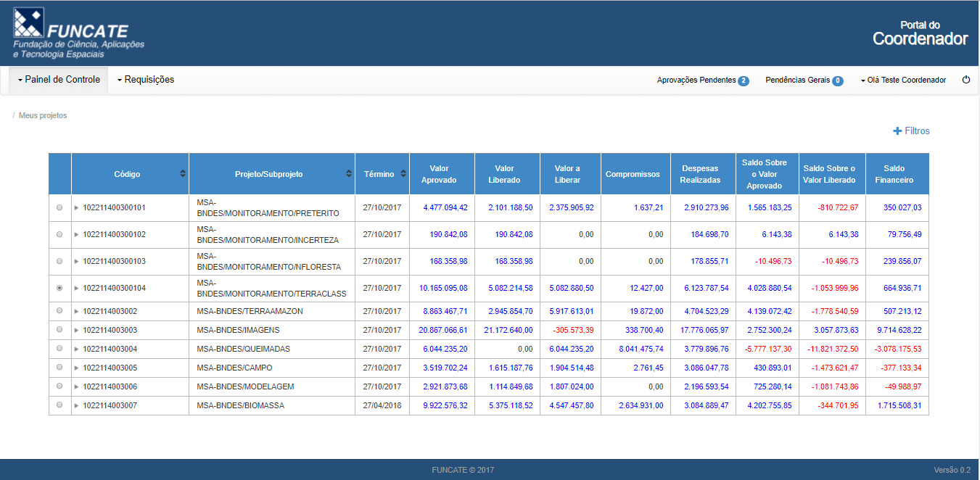
Task: Sort table by Código column arrows
Action: coord(183,174)
